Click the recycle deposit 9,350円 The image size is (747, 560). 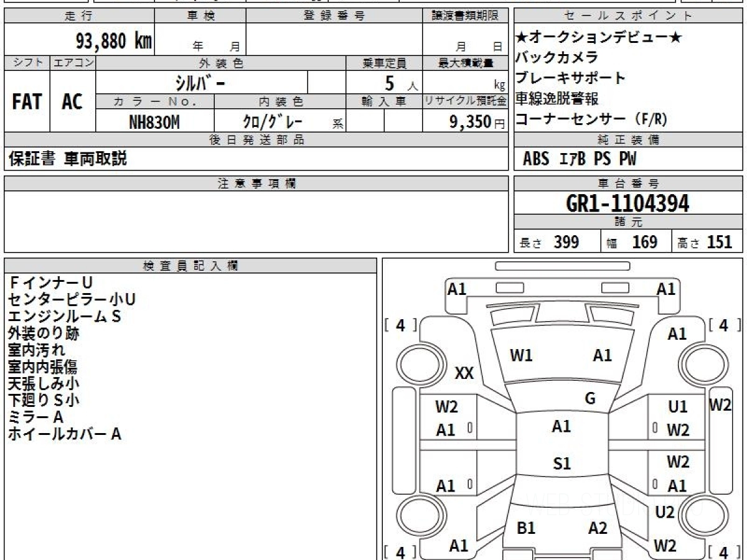pyautogui.click(x=477, y=123)
